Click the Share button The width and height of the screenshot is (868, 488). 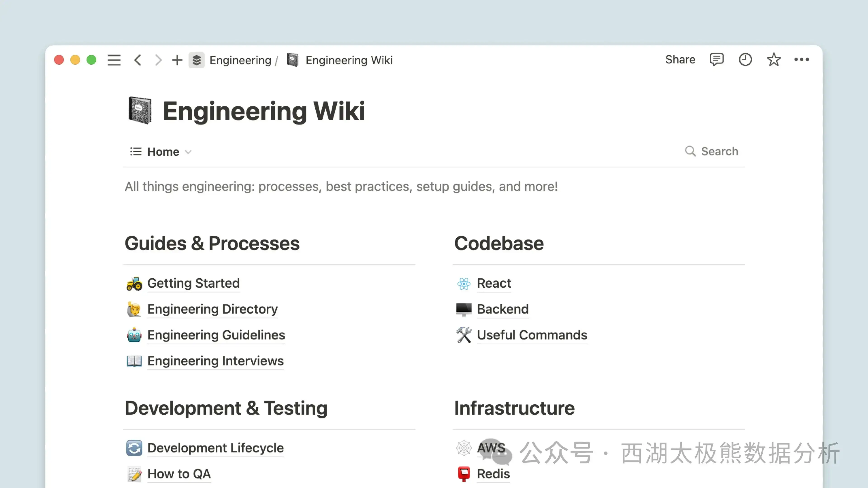(680, 59)
